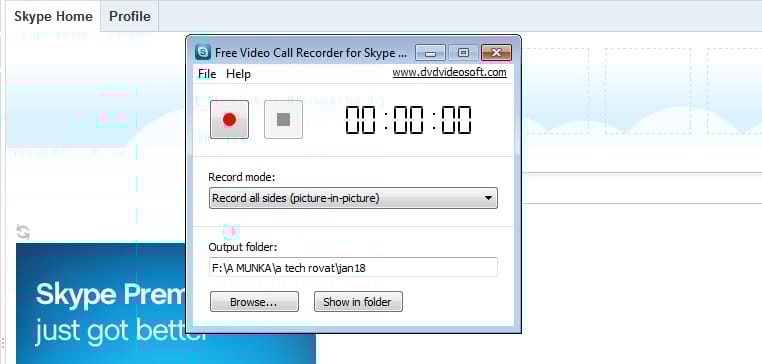This screenshot has height=364, width=762.
Task: Minimize the Free Video Call Recorder window
Action: 431,52
